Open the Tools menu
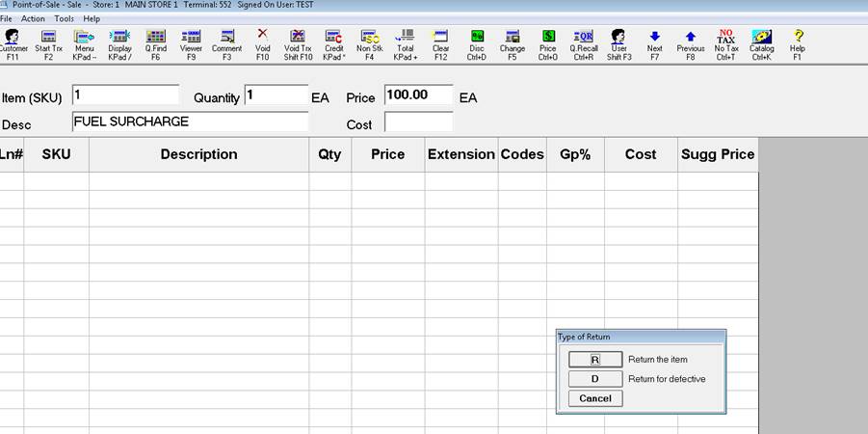868x434 pixels. pyautogui.click(x=64, y=18)
